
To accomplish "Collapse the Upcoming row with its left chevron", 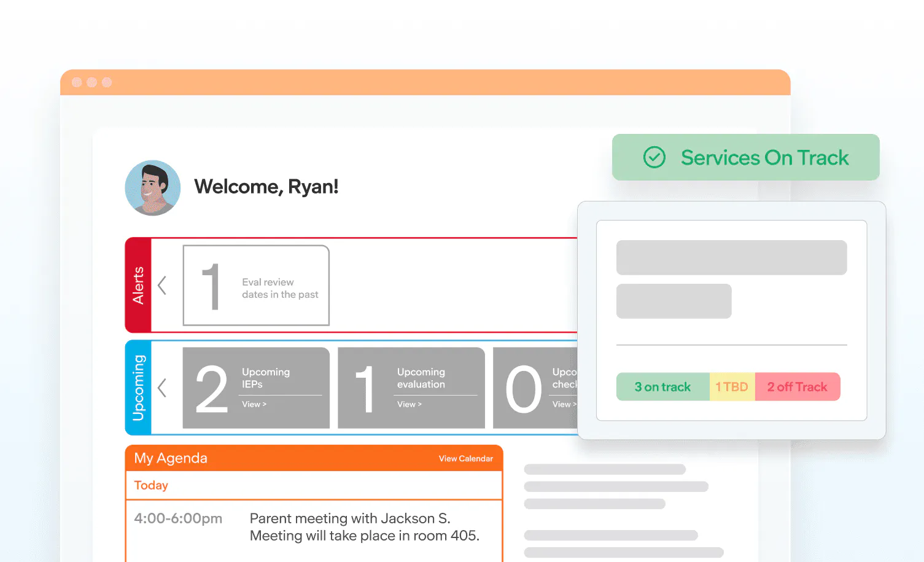I will tap(162, 388).
